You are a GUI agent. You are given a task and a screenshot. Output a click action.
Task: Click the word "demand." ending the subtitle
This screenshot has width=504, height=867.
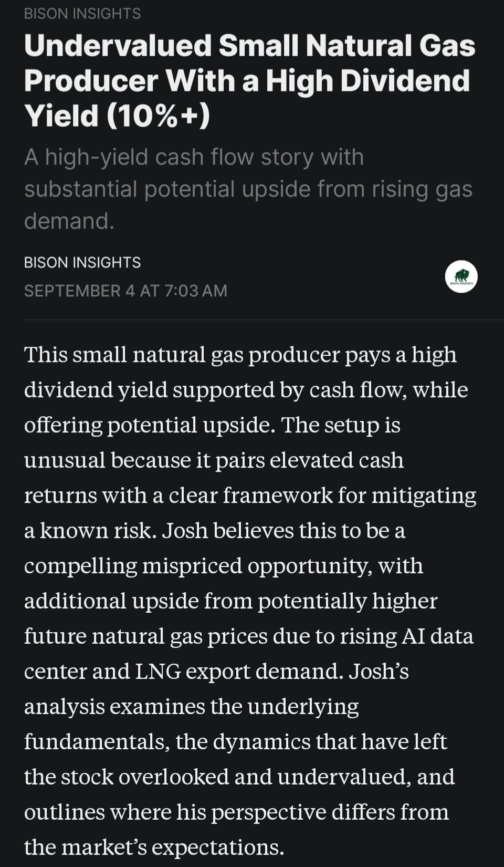pyautogui.click(x=69, y=221)
